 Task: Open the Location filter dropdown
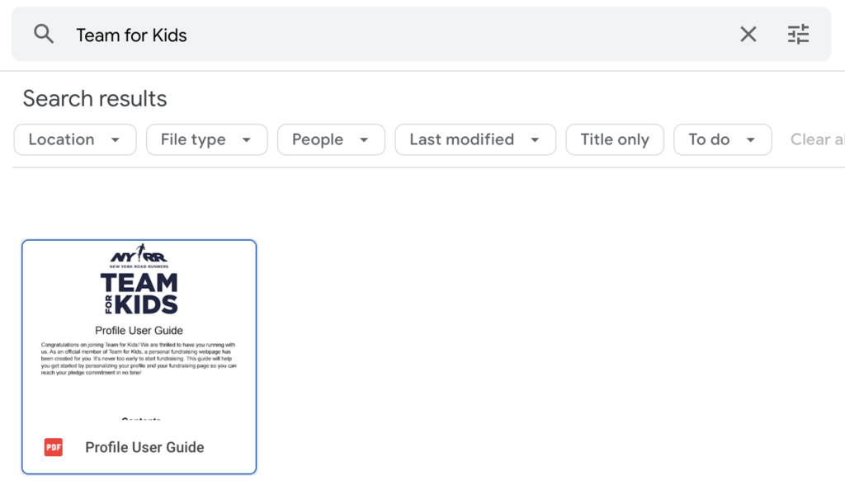click(74, 139)
